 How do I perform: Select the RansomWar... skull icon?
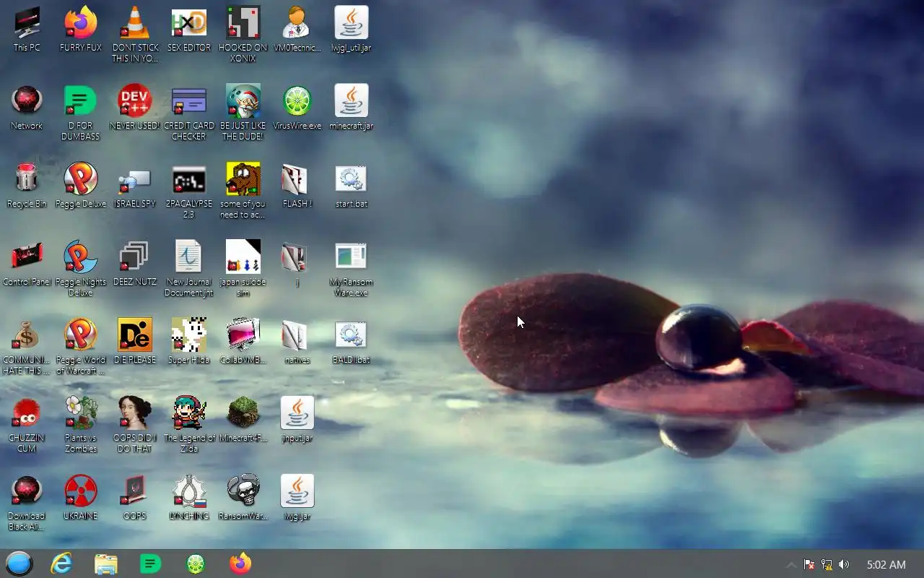coord(243,498)
